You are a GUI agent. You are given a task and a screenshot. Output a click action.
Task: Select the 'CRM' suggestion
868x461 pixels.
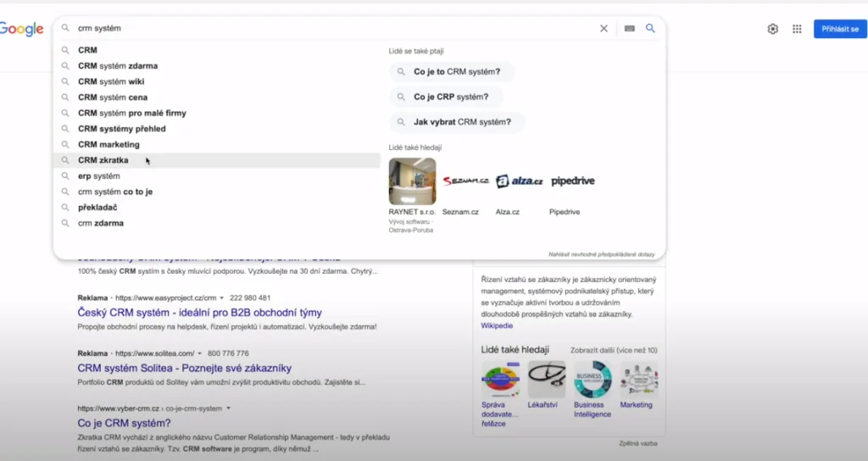[217, 50]
